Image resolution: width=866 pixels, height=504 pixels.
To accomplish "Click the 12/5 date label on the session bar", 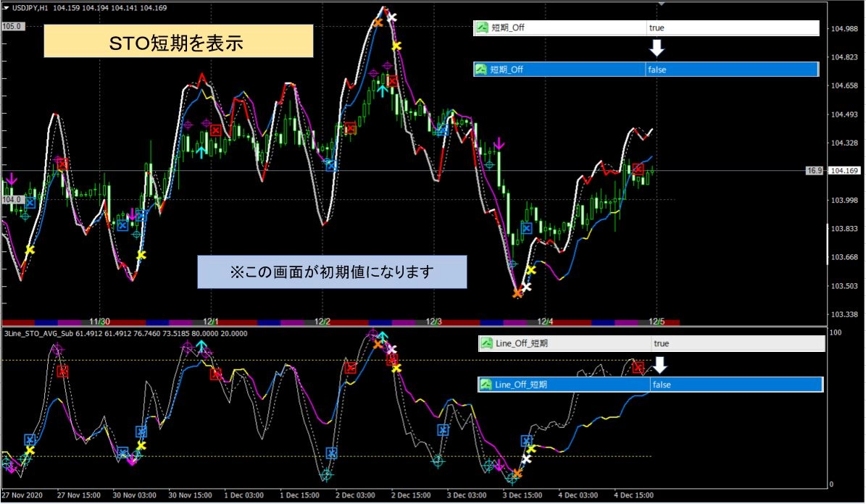I will [657, 322].
